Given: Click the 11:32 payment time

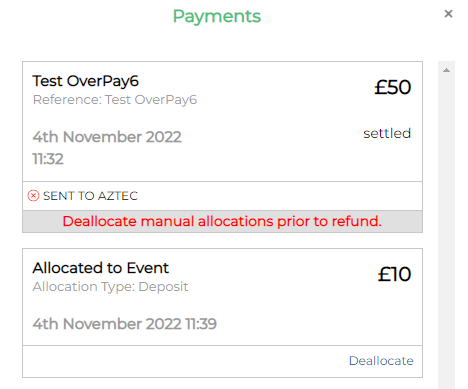Looking at the screenshot, I should click(x=48, y=159).
